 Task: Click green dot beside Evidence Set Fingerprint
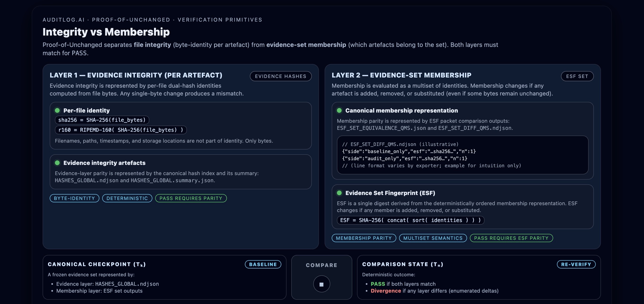339,193
